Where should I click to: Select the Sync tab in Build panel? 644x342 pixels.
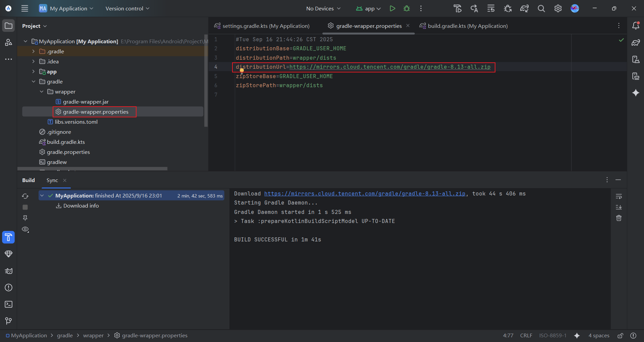(x=52, y=180)
